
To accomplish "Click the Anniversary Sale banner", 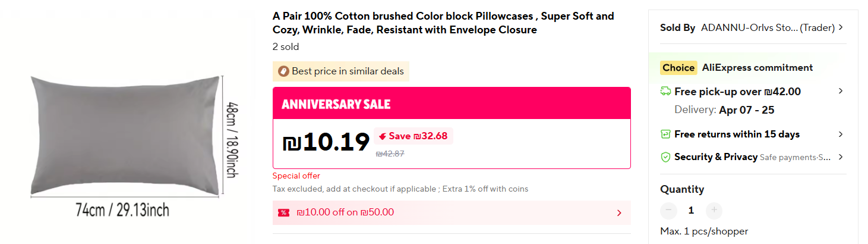I will [452, 104].
